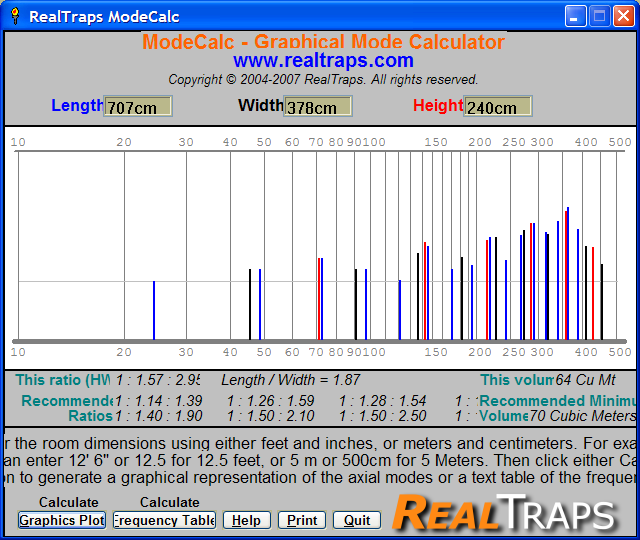Select the Length input field 707cm
This screenshot has height=540, width=640.
(x=138, y=107)
